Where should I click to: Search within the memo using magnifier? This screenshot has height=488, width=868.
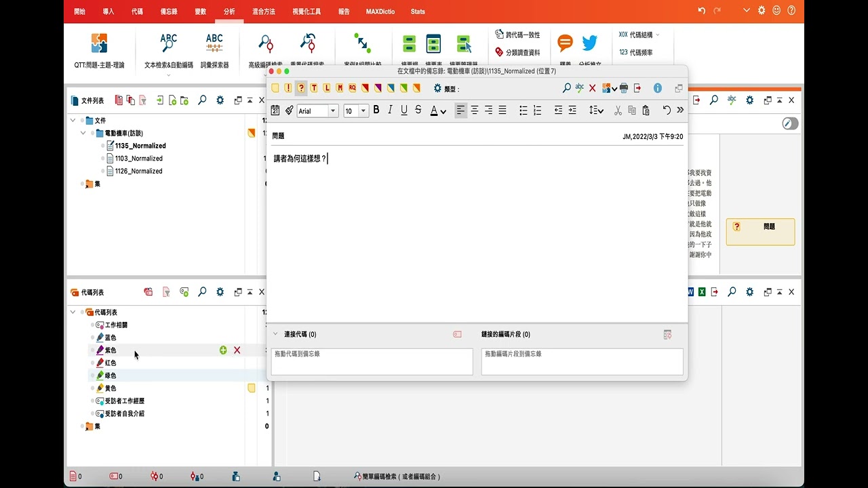click(567, 88)
